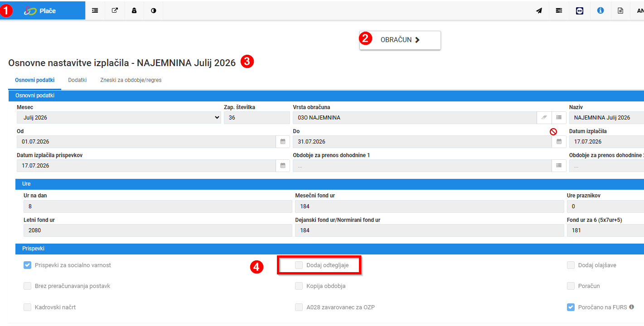Toggle the menu list icon beside Plače
This screenshot has width=644, height=326.
[95, 10]
